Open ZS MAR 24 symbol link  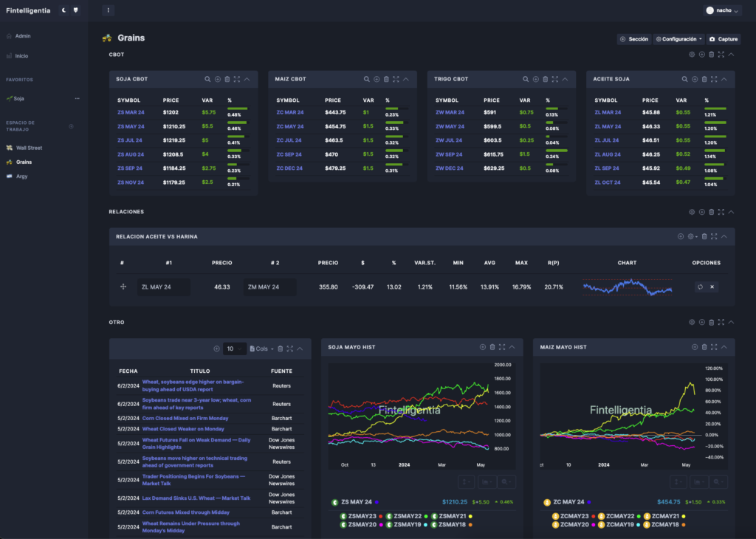[x=131, y=112]
